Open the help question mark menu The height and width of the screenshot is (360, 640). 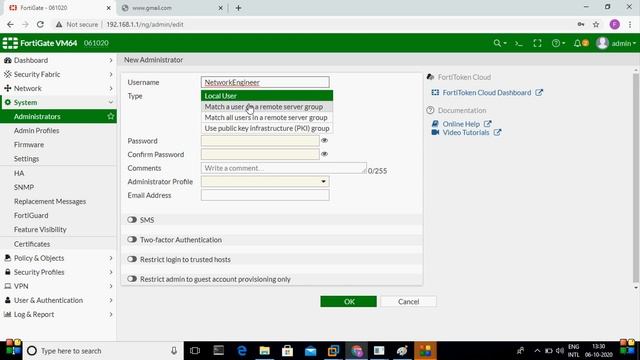tap(558, 43)
